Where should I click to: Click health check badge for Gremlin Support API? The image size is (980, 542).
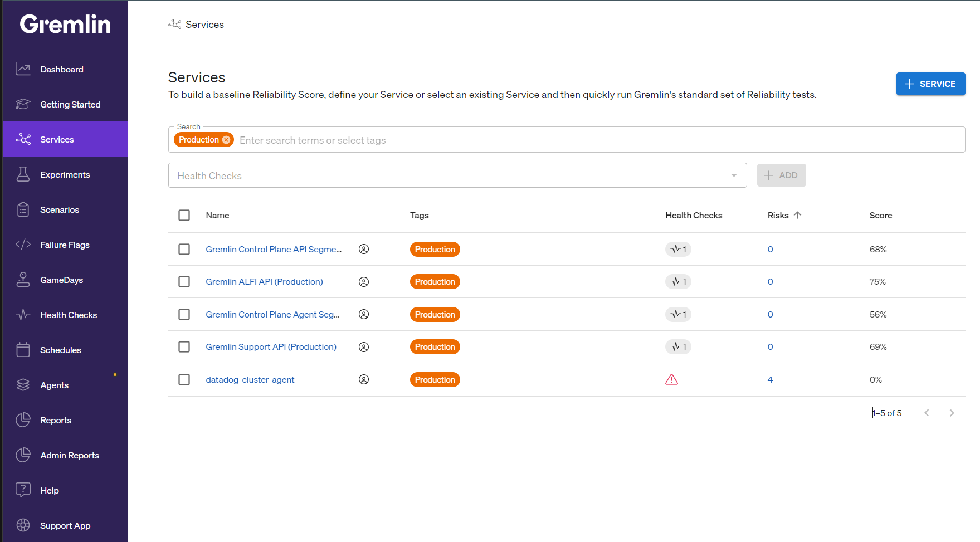(x=678, y=347)
